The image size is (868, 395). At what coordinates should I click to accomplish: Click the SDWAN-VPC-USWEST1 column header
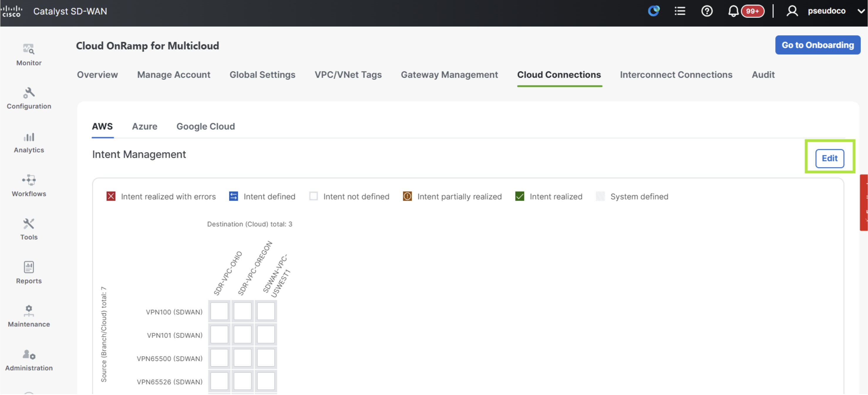pyautogui.click(x=276, y=276)
